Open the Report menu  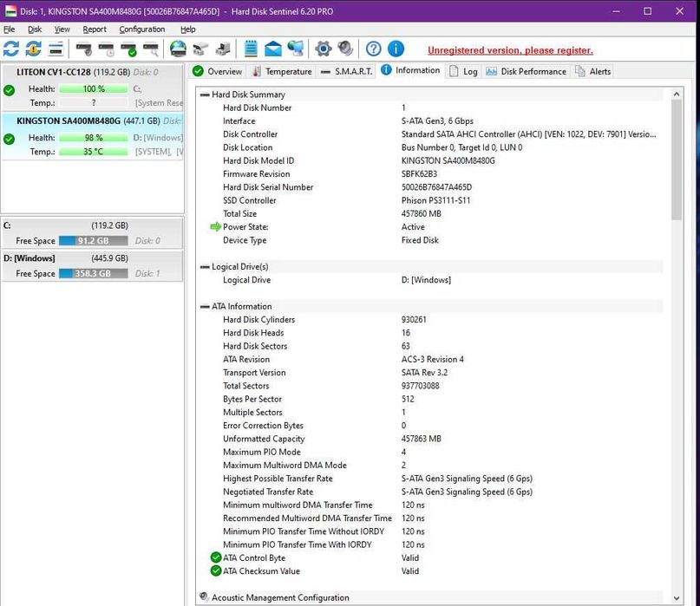click(x=95, y=29)
